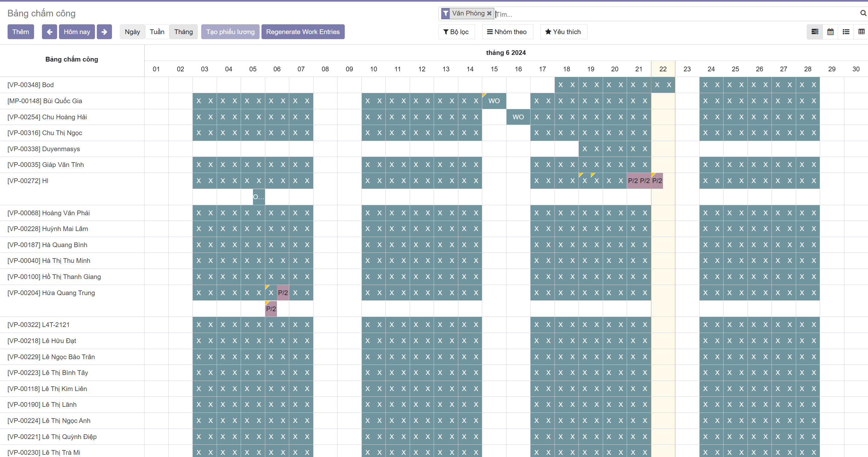Click the next period arrow button

click(x=104, y=32)
